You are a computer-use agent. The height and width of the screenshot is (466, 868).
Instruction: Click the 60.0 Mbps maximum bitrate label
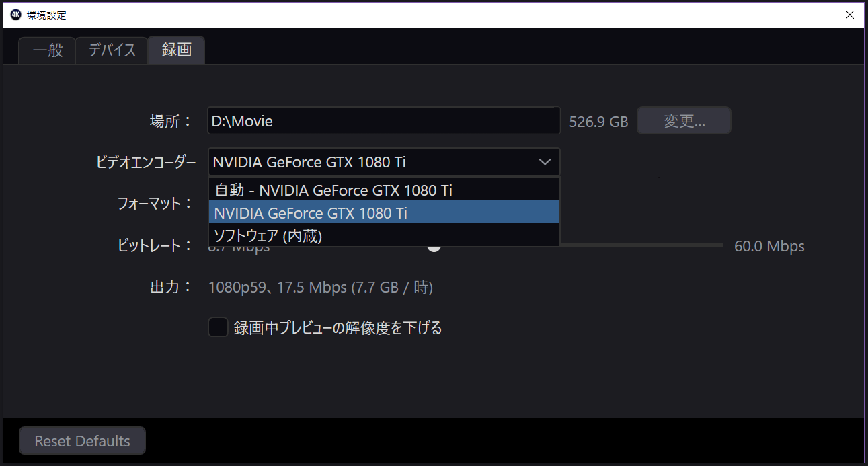(769, 247)
